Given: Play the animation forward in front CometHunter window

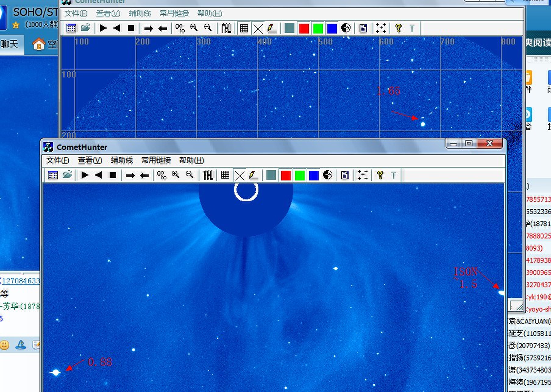Looking at the screenshot, I should pyautogui.click(x=85, y=175).
